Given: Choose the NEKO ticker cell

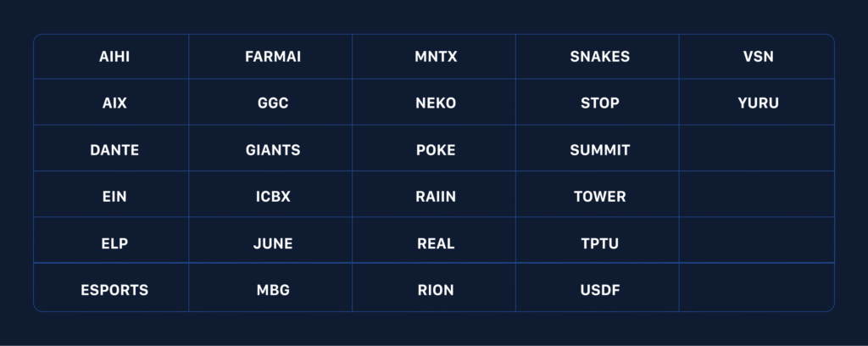Looking at the screenshot, I should (x=436, y=103).
